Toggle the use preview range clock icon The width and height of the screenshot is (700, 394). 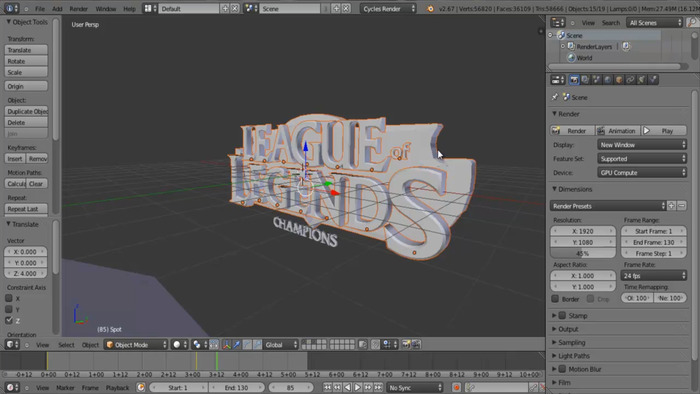[x=141, y=387]
